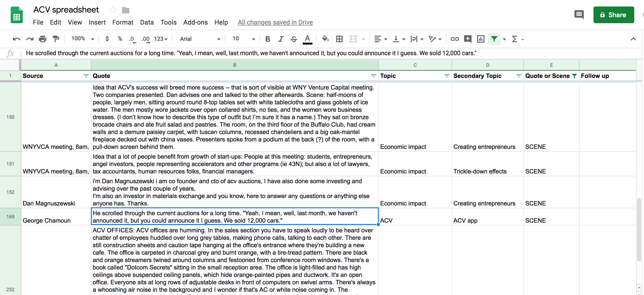
Task: Open comments history icon
Action: (x=579, y=15)
